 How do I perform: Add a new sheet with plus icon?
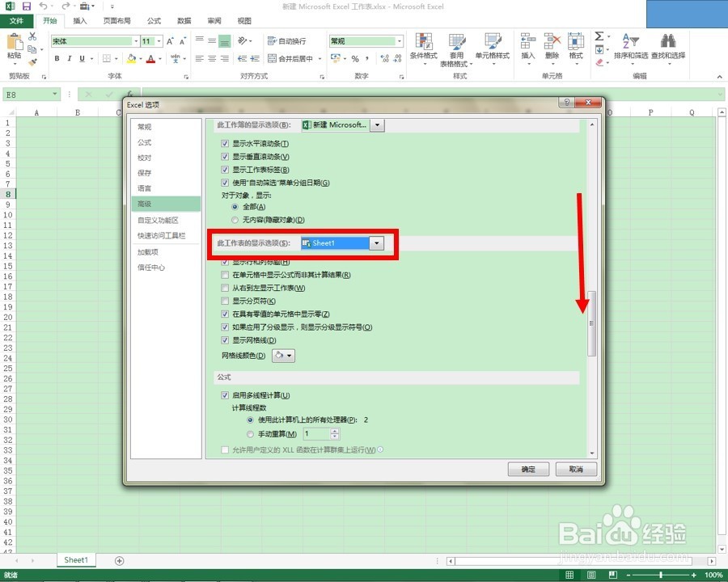click(x=120, y=561)
